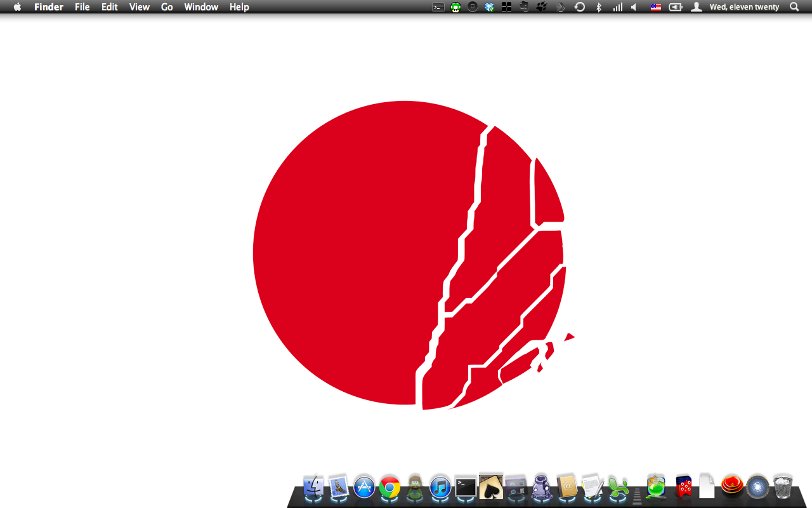Open the File menu
Viewport: 812px width, 508px height.
pyautogui.click(x=82, y=7)
